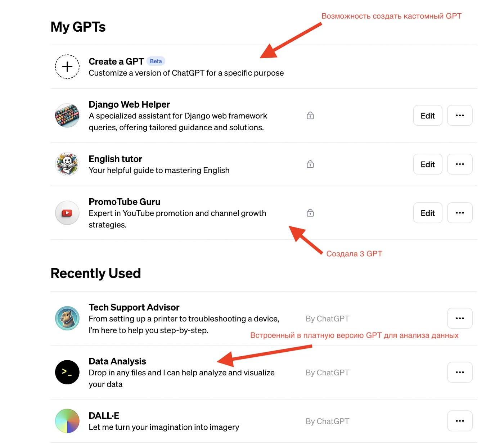Viewport: 504px width, 447px height.
Task: Open the PromoTube Guru YouTube-style icon
Action: coord(67,213)
